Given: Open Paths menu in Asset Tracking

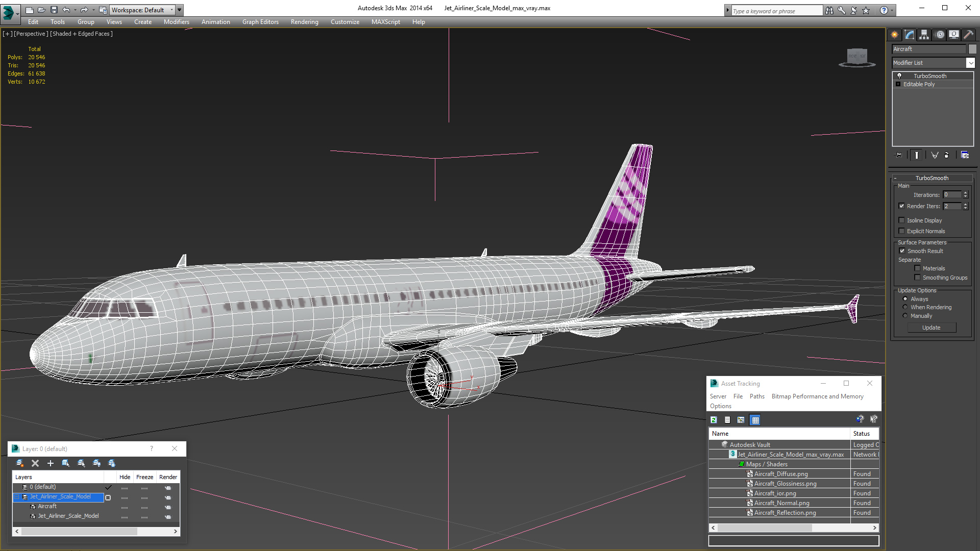Looking at the screenshot, I should (757, 396).
